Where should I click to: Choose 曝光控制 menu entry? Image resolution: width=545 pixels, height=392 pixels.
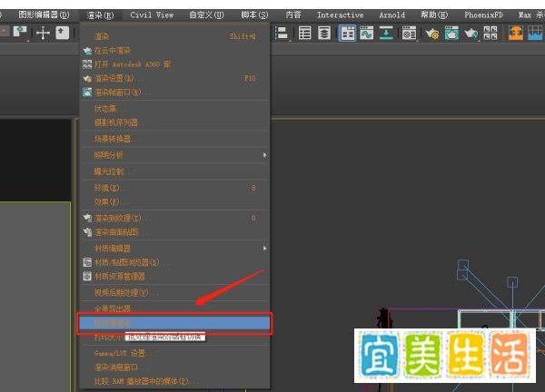tap(174, 171)
